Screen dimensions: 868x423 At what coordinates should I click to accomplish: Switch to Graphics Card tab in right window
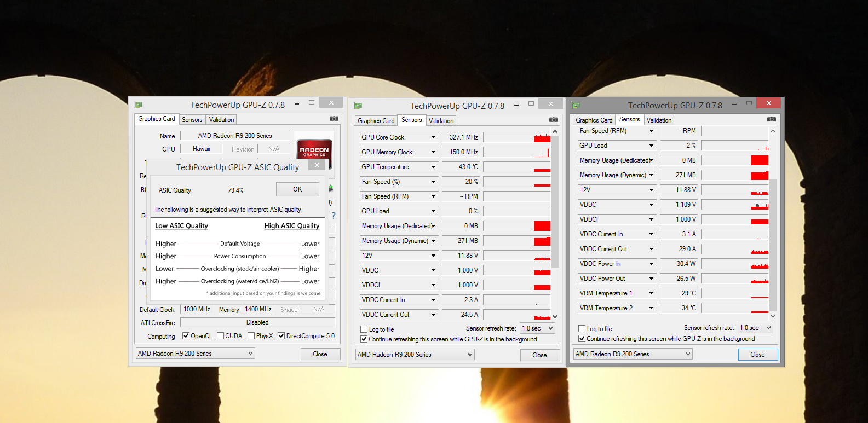594,120
